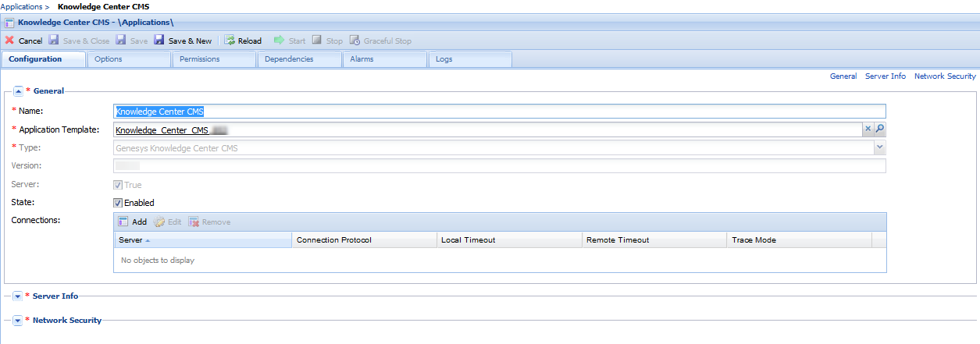Viewport: 980px width, 344px height.
Task: Click the Save & New disk icon
Action: point(159,41)
